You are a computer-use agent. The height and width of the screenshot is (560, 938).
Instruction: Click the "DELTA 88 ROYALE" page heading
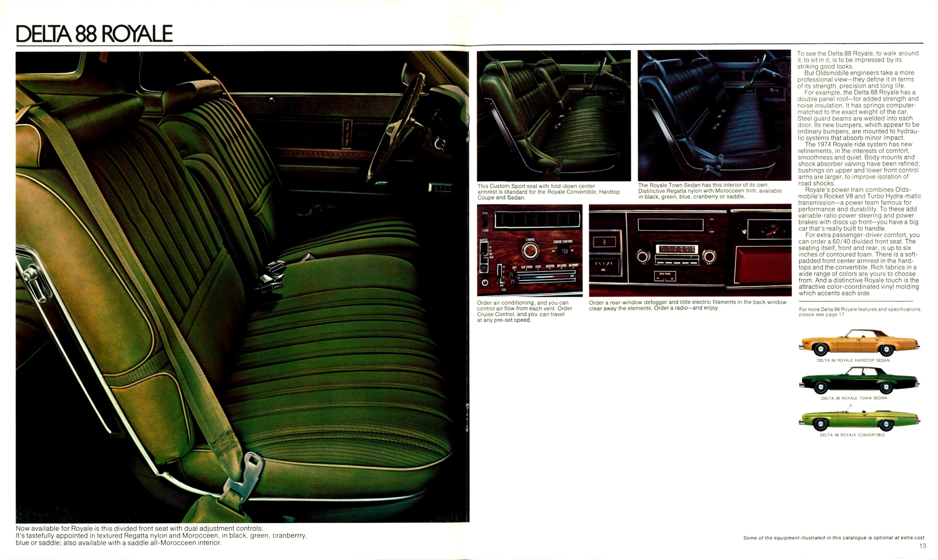pos(94,34)
